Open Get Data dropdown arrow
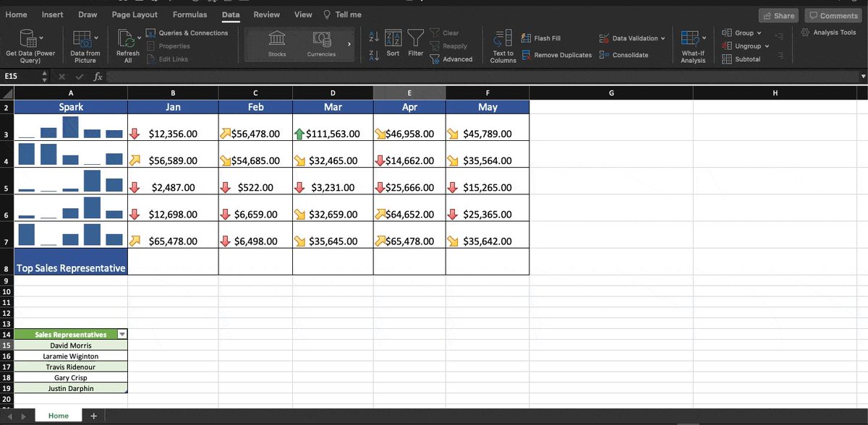Screen dimensions: 868x425 pyautogui.click(x=41, y=38)
